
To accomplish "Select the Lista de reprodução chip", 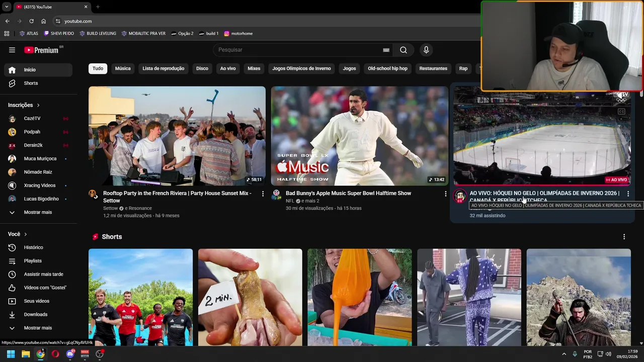I will 164,68.
